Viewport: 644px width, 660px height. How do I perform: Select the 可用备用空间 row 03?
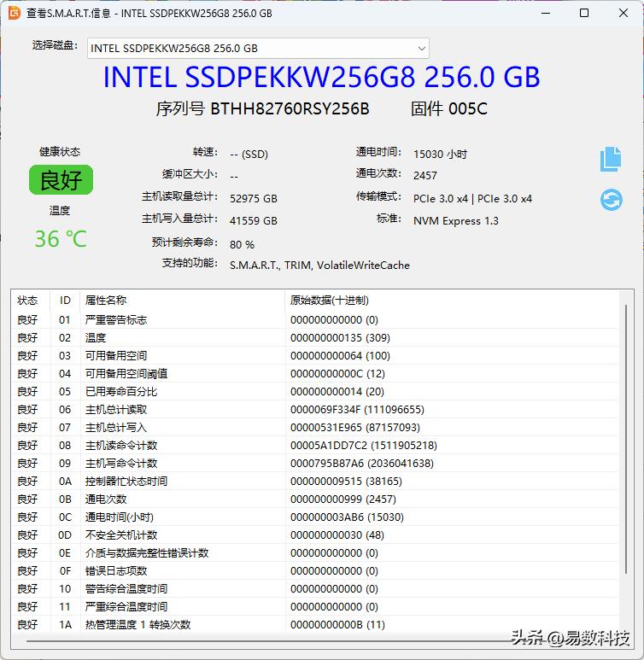click(315, 356)
